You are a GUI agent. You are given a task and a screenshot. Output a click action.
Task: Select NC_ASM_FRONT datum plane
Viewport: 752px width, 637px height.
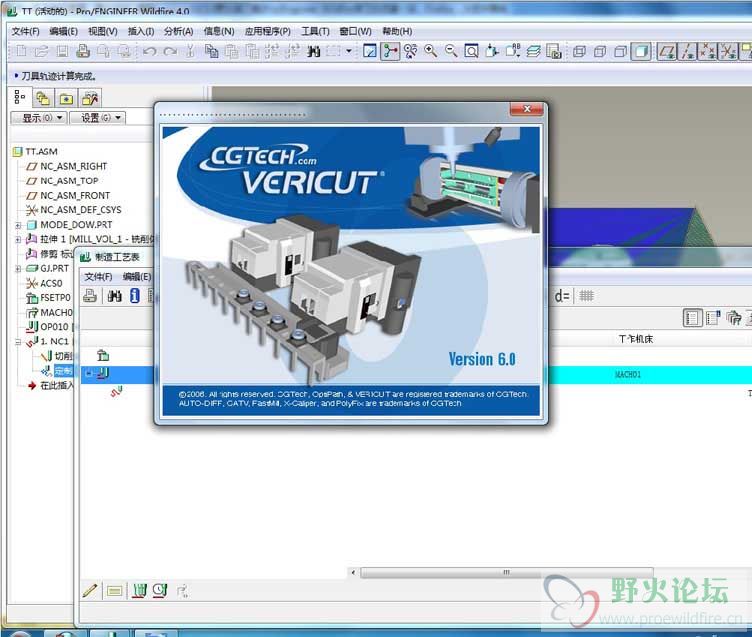click(x=75, y=196)
